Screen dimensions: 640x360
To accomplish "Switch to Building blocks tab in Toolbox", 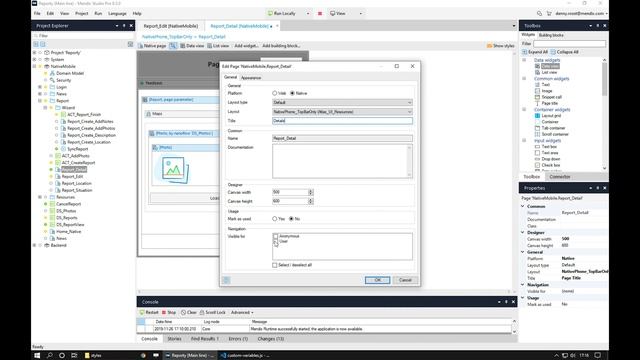I will 551,35.
